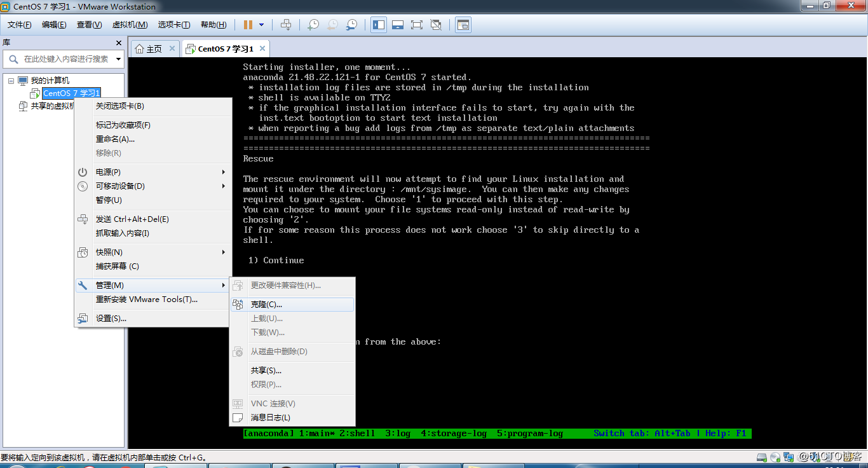Collapse the 我的计算机 tree node
The height and width of the screenshot is (468, 868).
[11, 81]
